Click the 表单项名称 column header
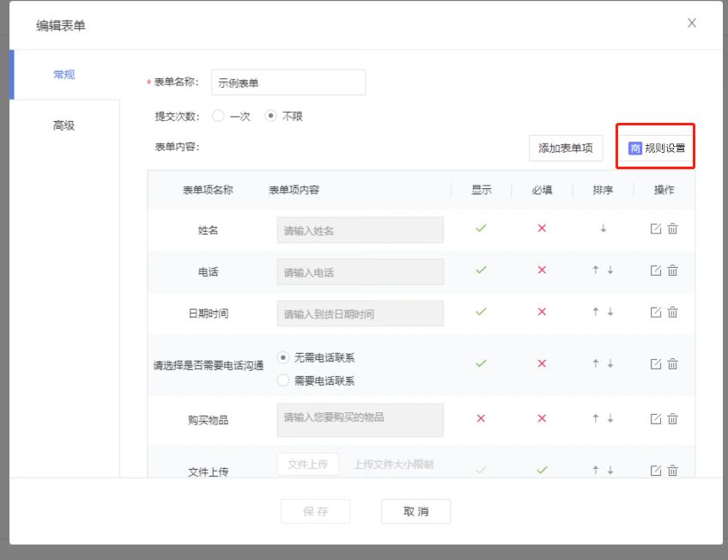Viewport: 728px width, 560px height. pyautogui.click(x=208, y=190)
